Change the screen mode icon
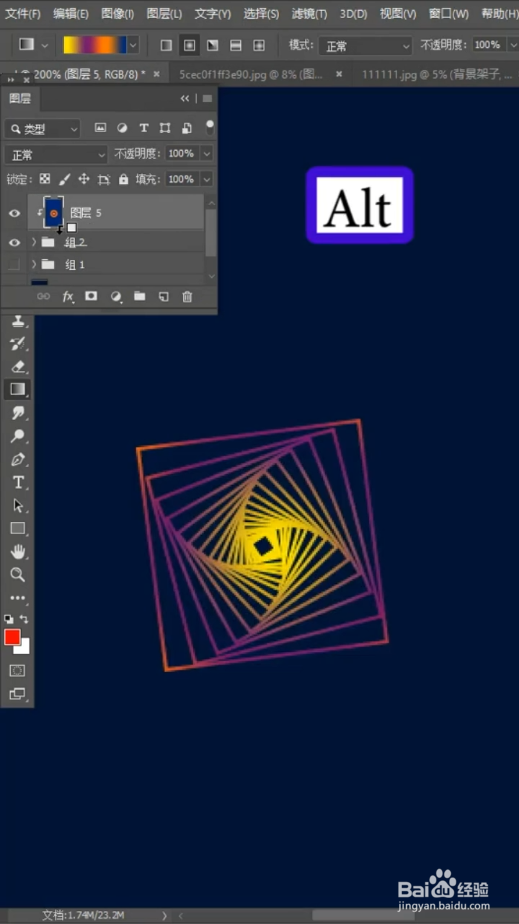Screen dimensions: 519x924 18,694
